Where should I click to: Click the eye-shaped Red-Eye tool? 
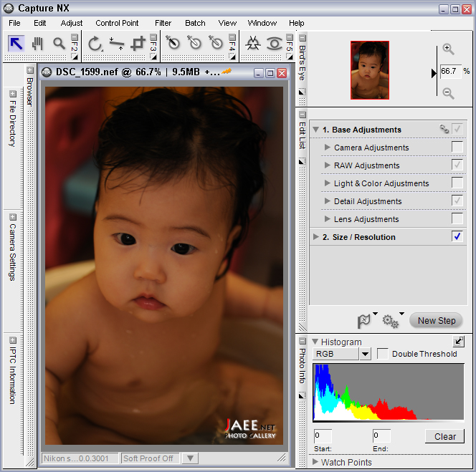click(x=274, y=44)
